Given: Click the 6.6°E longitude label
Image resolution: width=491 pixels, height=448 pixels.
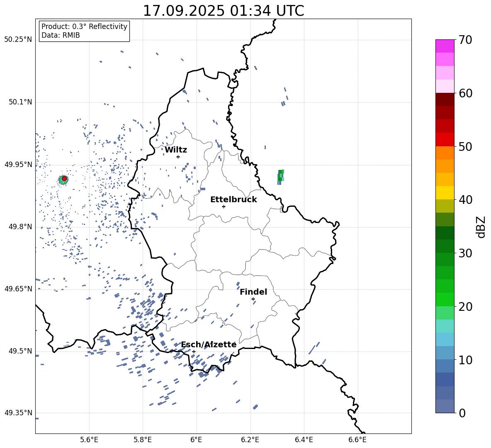Looking at the screenshot, I should pyautogui.click(x=357, y=440).
